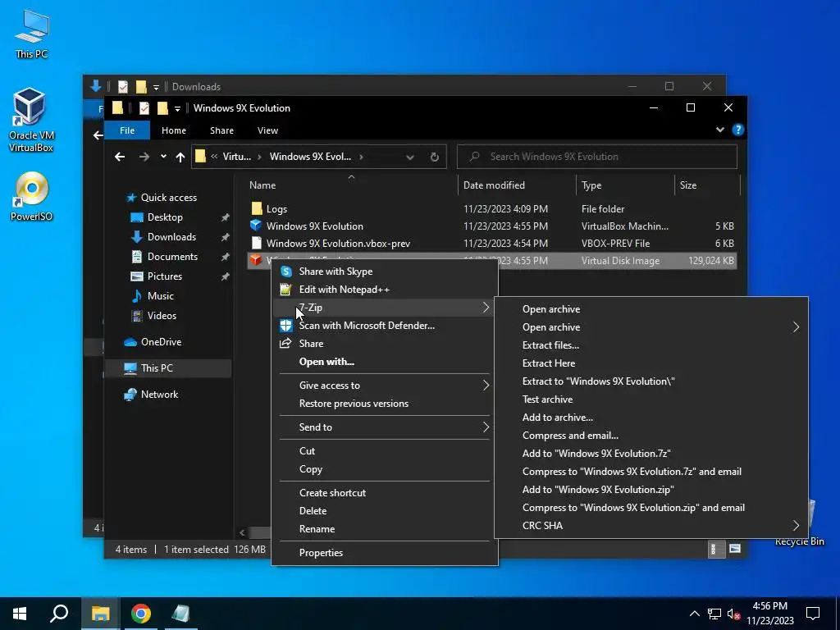The width and height of the screenshot is (840, 630).
Task: Sort by Date modified column header
Action: [x=517, y=185]
